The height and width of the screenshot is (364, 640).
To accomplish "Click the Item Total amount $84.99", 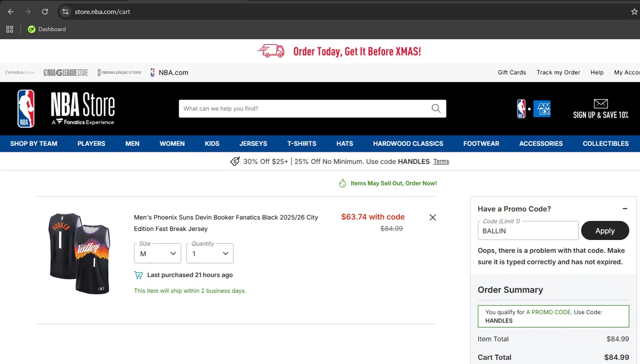I will click(618, 339).
